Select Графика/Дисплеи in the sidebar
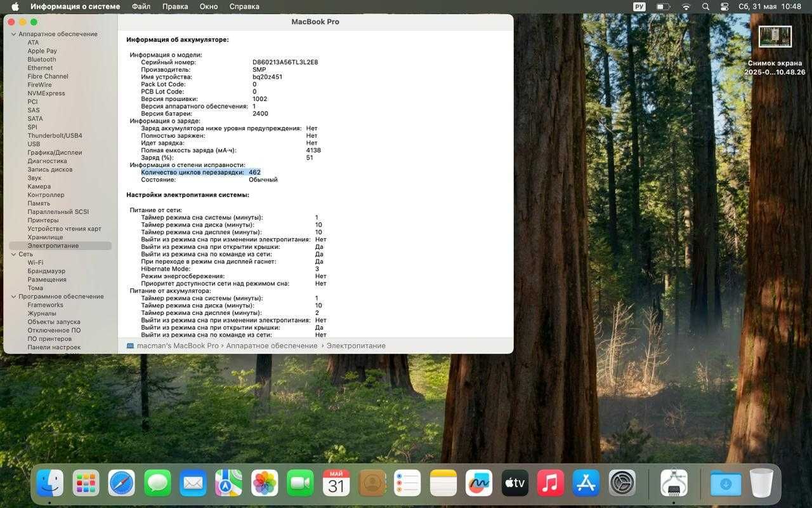The height and width of the screenshot is (508, 812). 55,152
